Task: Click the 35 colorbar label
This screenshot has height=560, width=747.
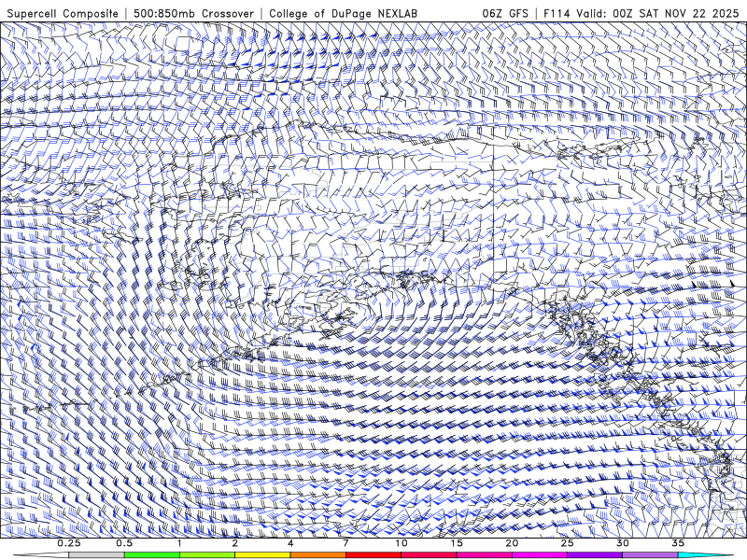Action: [678, 543]
